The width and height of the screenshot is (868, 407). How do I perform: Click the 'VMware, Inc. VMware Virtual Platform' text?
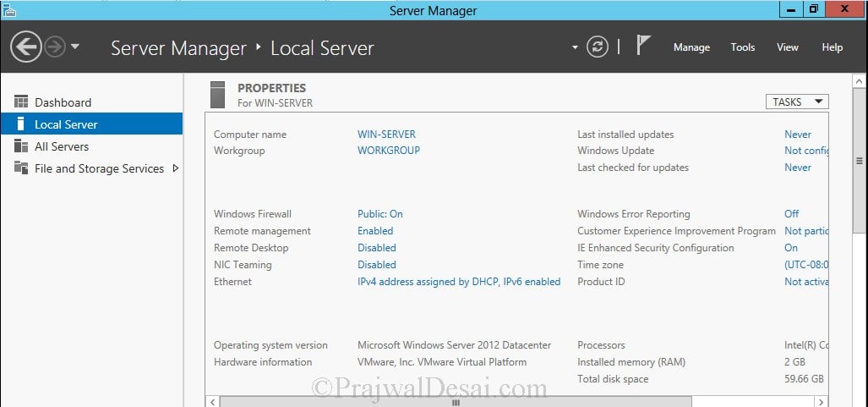(x=442, y=361)
